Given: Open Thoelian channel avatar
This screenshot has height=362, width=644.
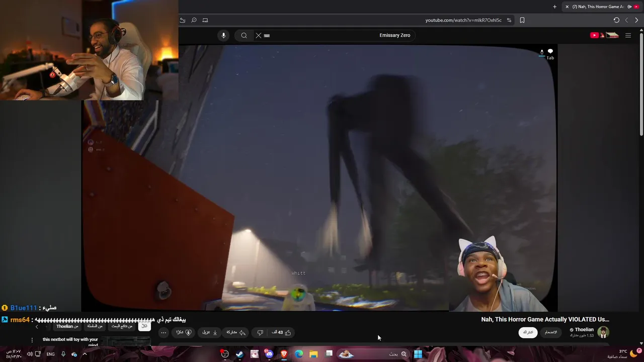Looking at the screenshot, I should pyautogui.click(x=603, y=332).
